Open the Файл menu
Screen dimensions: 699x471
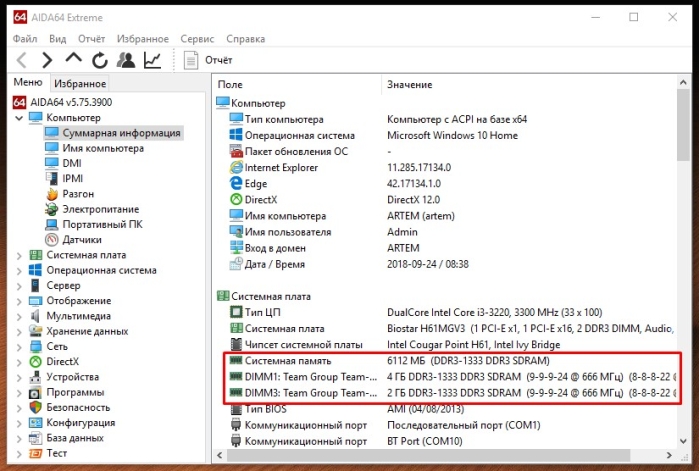(25, 39)
